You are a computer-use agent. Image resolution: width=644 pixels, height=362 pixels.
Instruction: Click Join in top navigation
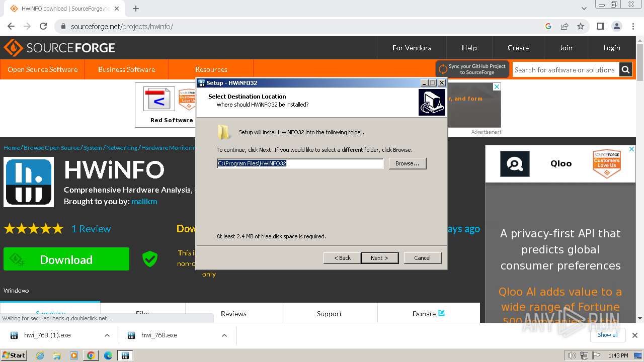(566, 48)
